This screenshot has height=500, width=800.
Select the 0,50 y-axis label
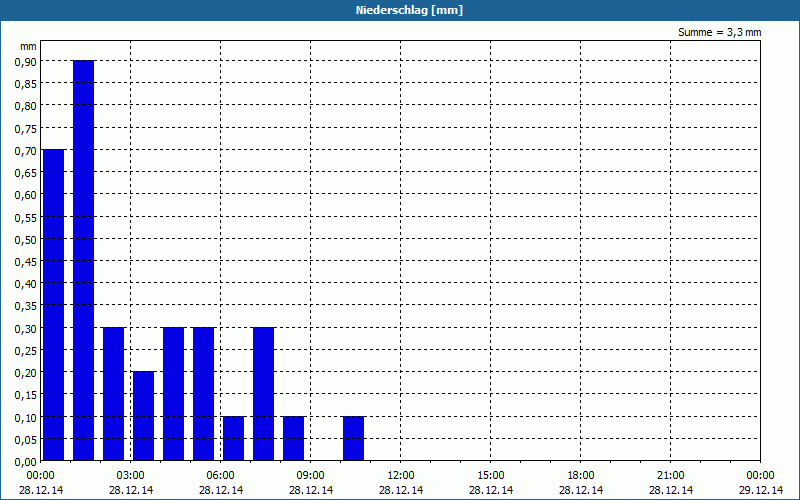pyautogui.click(x=26, y=240)
